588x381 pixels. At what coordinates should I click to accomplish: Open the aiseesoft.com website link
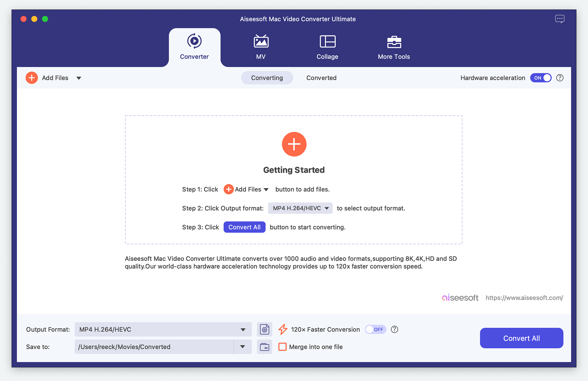524,298
